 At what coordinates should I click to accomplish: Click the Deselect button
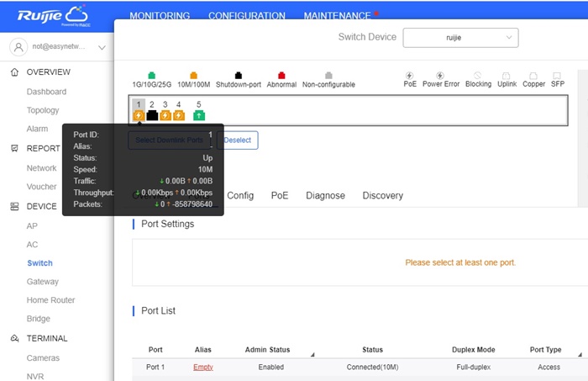click(237, 140)
